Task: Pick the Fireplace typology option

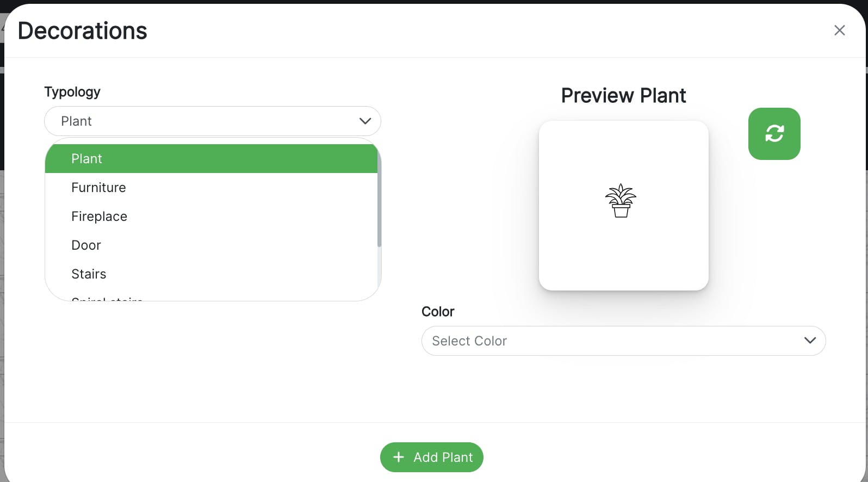Action: pyautogui.click(x=99, y=217)
